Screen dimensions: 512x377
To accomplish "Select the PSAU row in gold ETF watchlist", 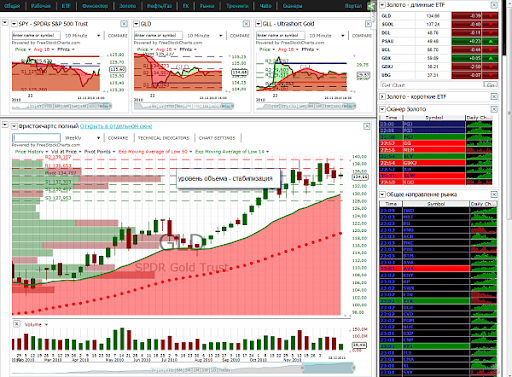I will [x=439, y=41].
